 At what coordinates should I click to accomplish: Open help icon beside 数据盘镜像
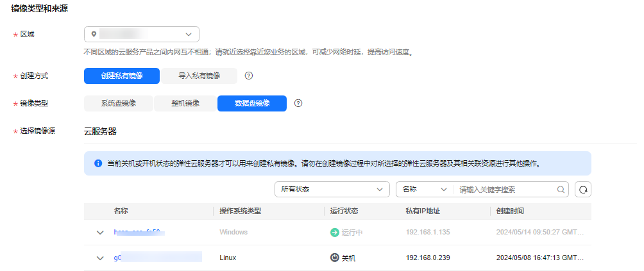pyautogui.click(x=299, y=103)
